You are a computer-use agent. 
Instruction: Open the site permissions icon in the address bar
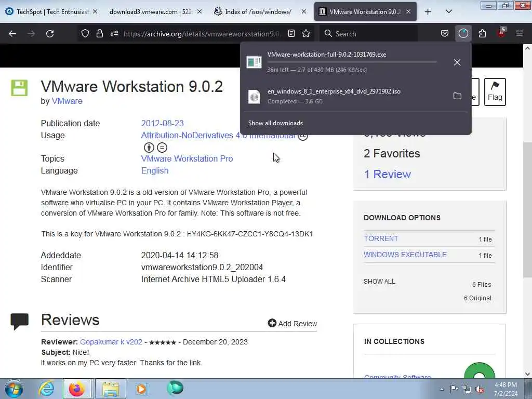pyautogui.click(x=114, y=33)
